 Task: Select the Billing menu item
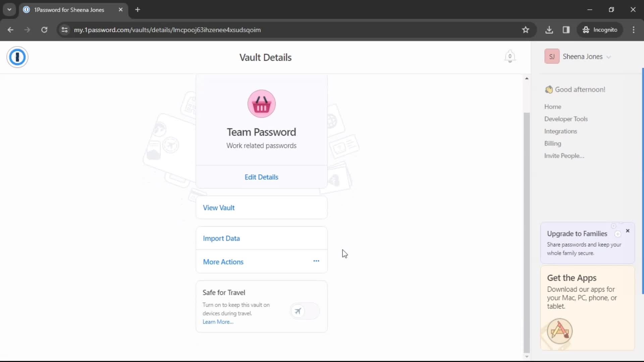pos(553,143)
